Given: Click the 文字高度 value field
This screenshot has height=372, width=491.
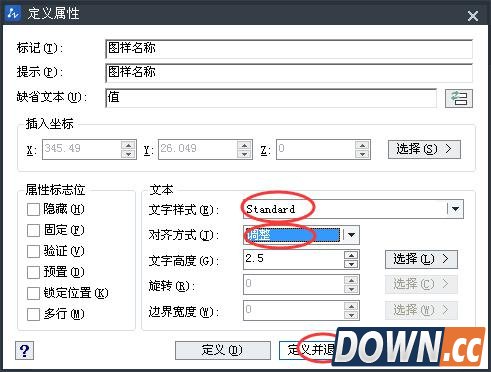Looking at the screenshot, I should (294, 259).
